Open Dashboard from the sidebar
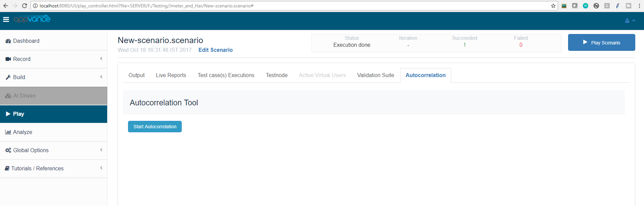This screenshot has height=206, width=644. click(x=26, y=41)
